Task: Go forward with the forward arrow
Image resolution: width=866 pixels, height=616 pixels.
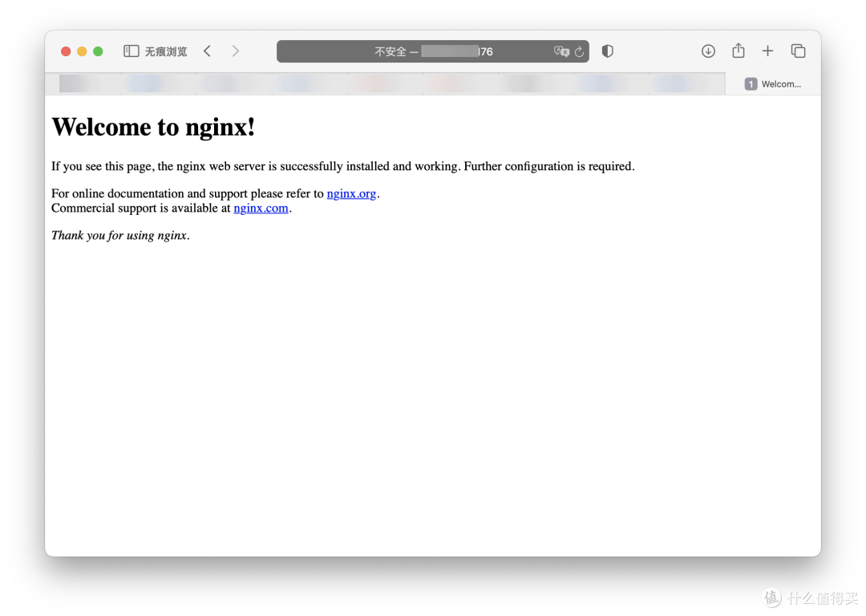Action: tap(236, 51)
